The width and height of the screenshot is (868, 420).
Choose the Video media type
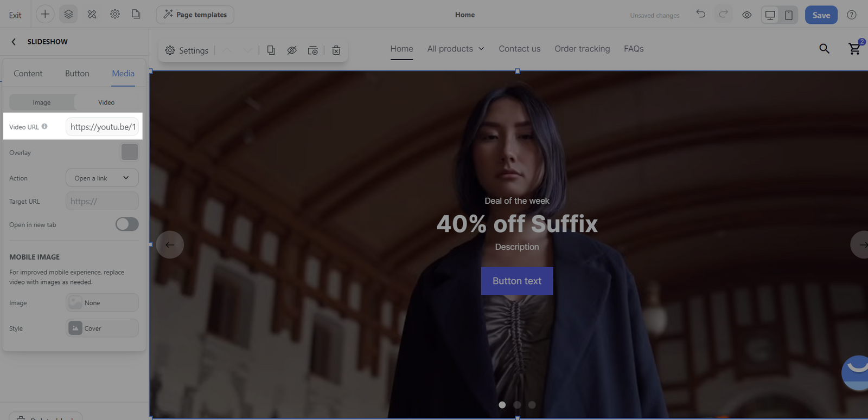[106, 102]
